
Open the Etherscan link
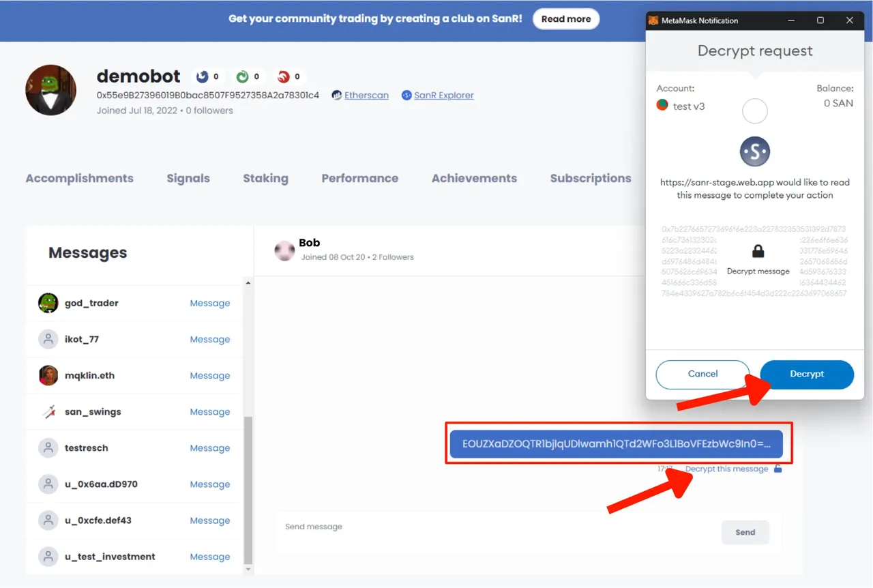click(x=366, y=95)
